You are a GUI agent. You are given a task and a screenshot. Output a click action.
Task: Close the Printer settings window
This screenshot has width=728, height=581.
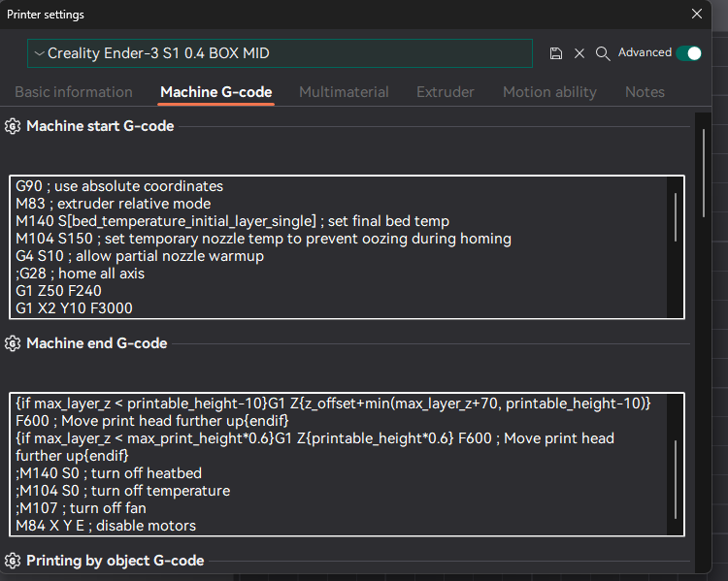coord(696,14)
